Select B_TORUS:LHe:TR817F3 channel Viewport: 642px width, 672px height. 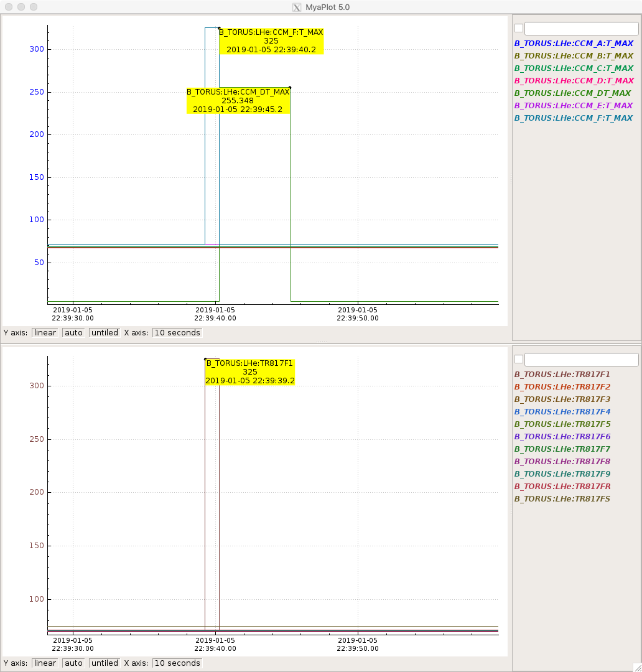pos(562,399)
